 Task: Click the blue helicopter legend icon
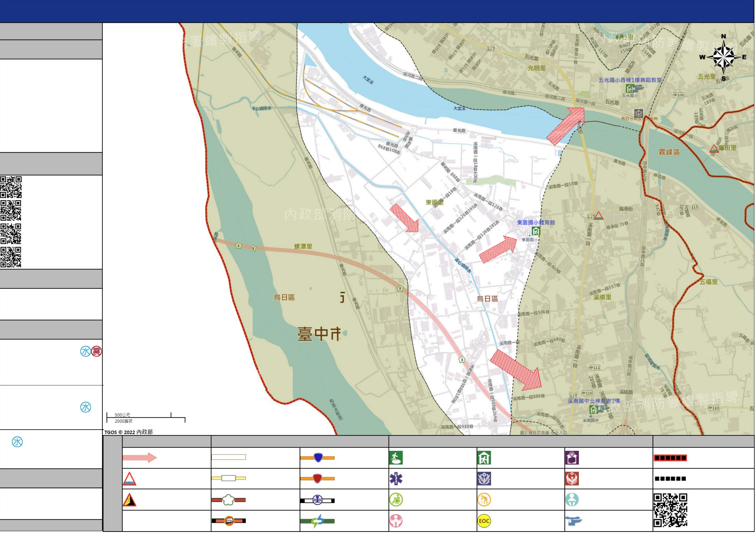pyautogui.click(x=573, y=521)
